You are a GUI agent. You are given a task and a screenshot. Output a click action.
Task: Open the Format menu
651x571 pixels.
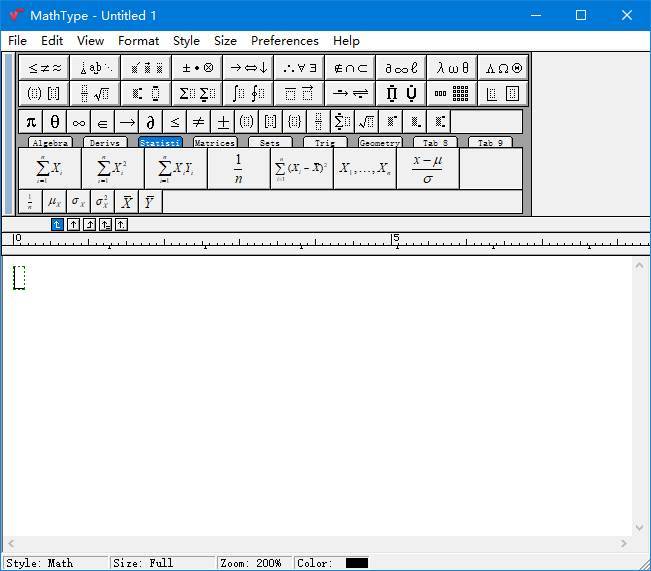click(x=138, y=41)
